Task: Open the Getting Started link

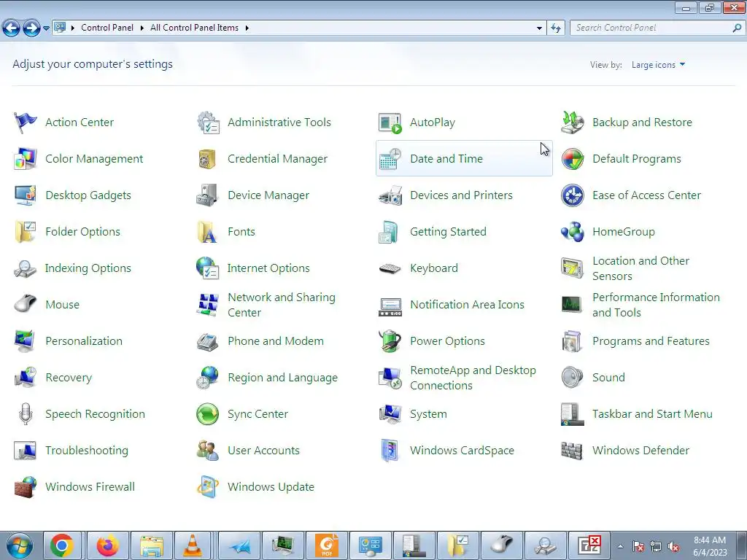Action: pos(449,232)
